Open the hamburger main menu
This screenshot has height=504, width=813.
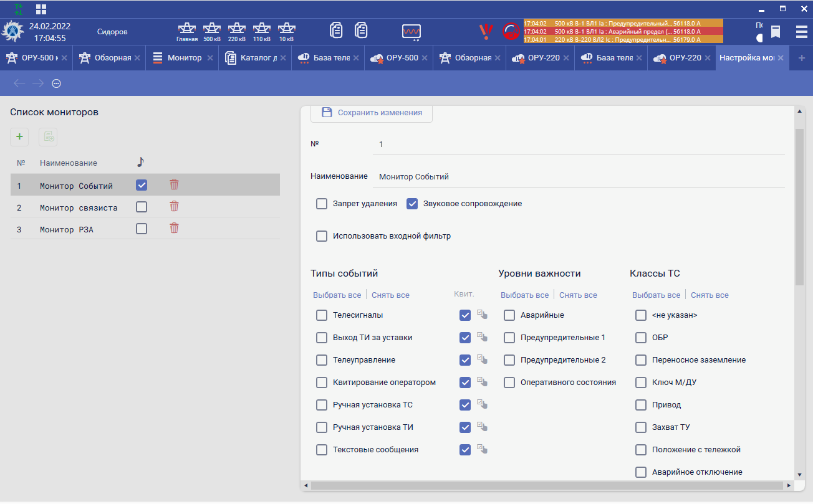pos(801,32)
